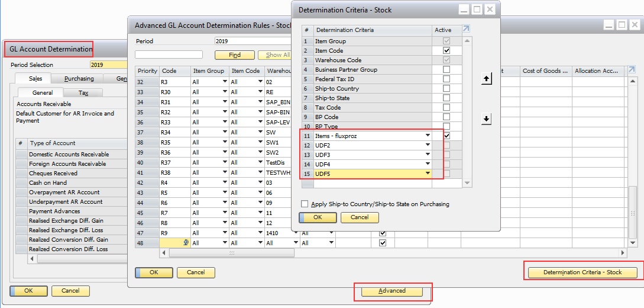Click the Find button
This screenshot has width=644, height=308.
pos(234,55)
